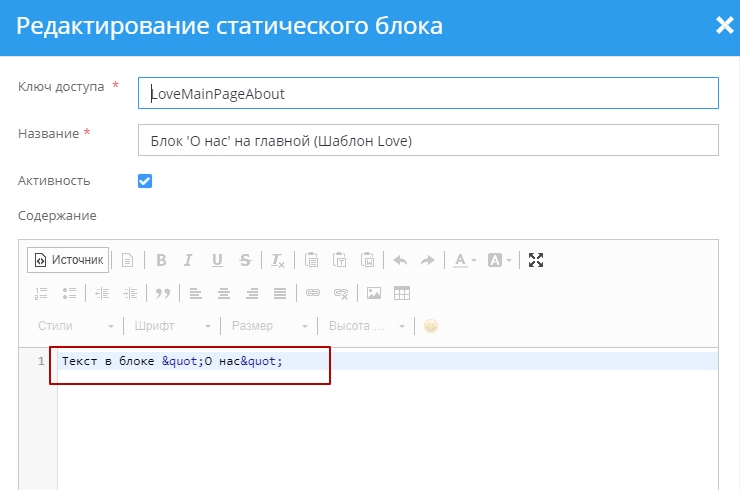Uncheck the Активность checkbox
This screenshot has width=740, height=490.
144,181
